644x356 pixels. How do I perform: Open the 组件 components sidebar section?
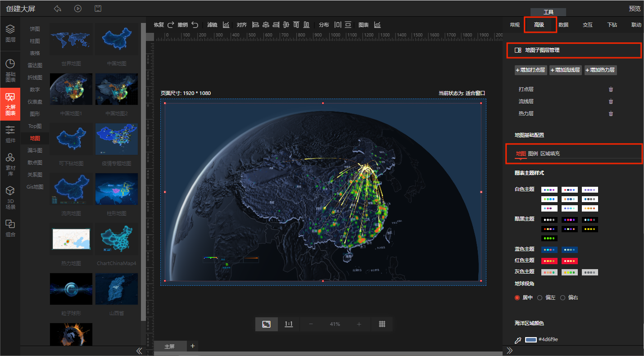tap(10, 135)
